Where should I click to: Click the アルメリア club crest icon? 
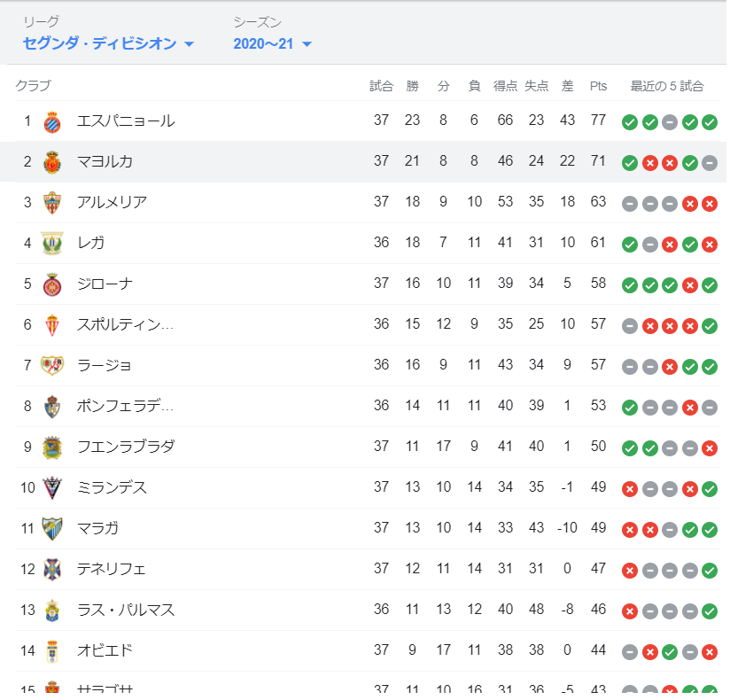pyautogui.click(x=52, y=203)
